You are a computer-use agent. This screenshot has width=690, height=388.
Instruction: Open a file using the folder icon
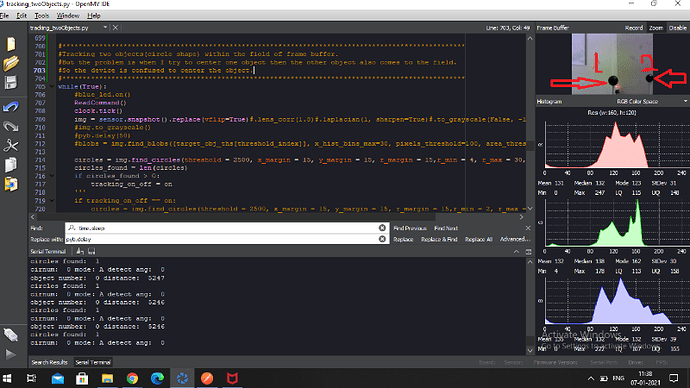pos(11,63)
